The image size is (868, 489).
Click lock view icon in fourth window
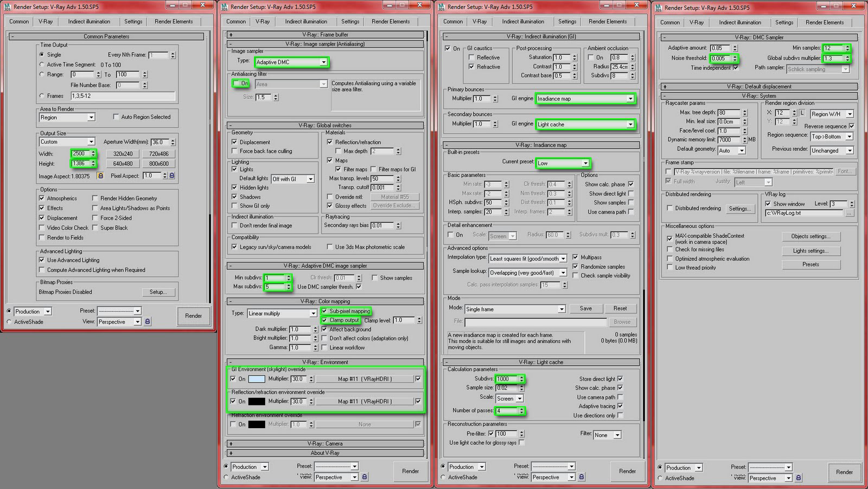(x=799, y=478)
